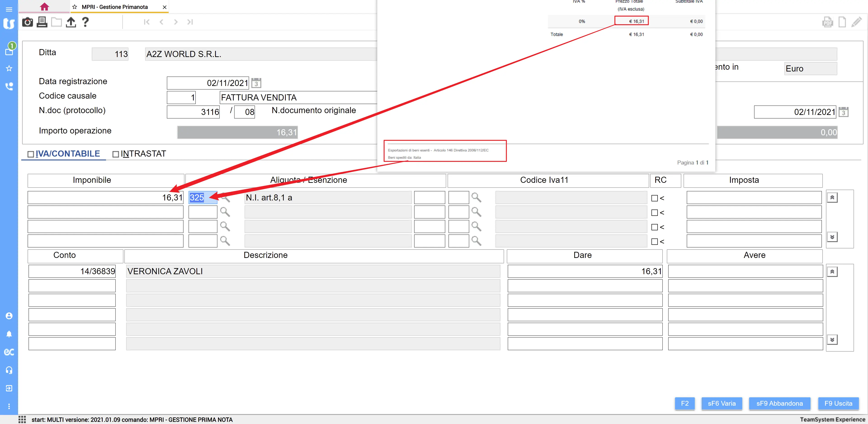The image size is (868, 424).
Task: Open the notifications bell in sidebar
Action: (x=9, y=334)
